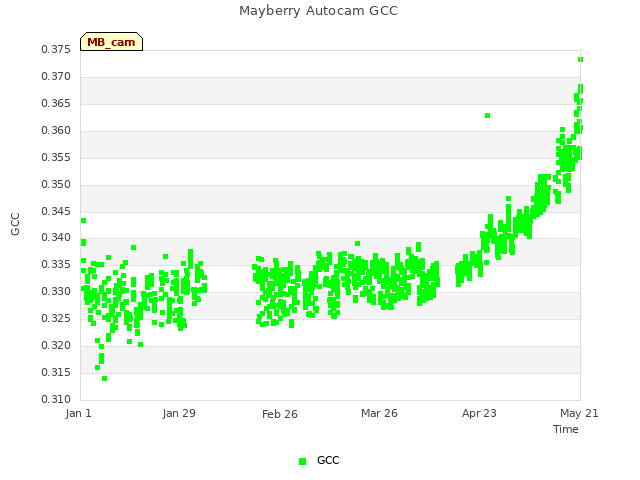The width and height of the screenshot is (640, 480).
Task: Click the MB_cam label tag
Action: tap(111, 42)
